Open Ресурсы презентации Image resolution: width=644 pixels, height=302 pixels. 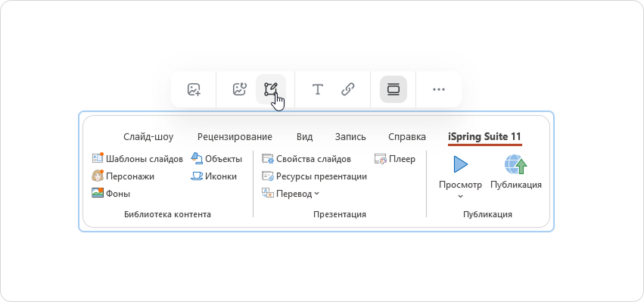[314, 176]
